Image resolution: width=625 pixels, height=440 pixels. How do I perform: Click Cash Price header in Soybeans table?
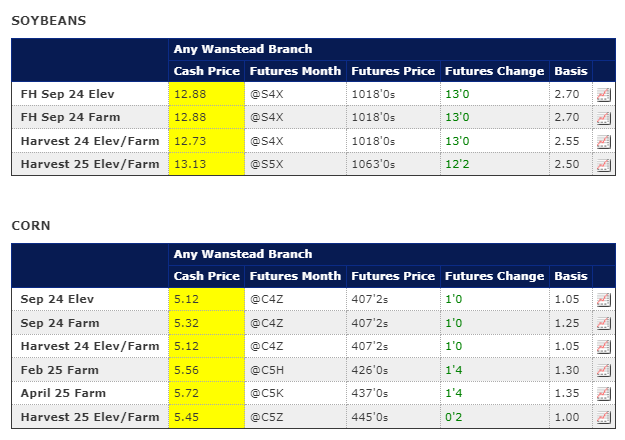pos(206,71)
